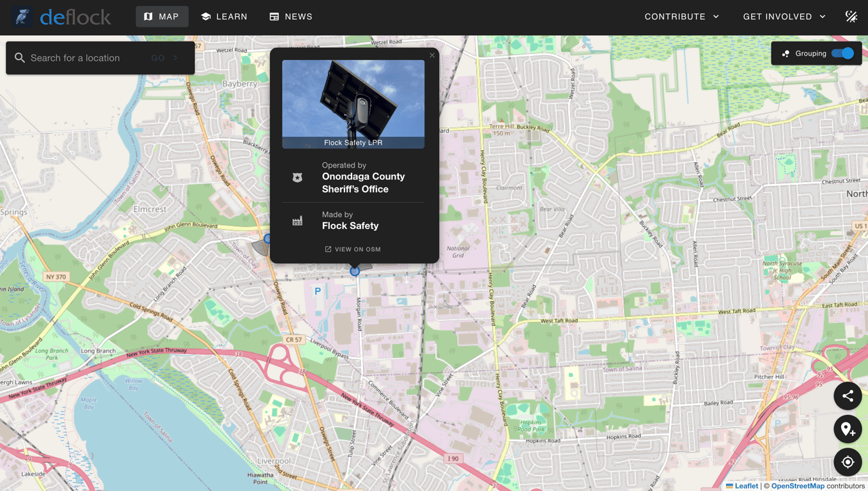Click 'Onondaga County Sheriff's Office' operator name
Screen dimensions: 868x491
point(363,183)
